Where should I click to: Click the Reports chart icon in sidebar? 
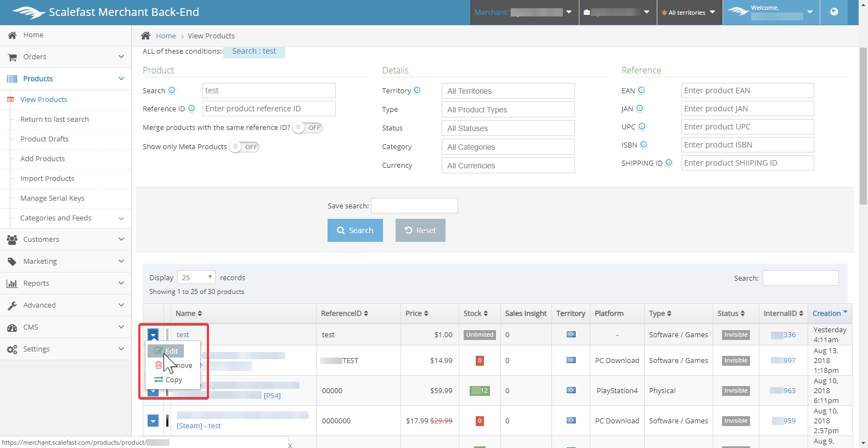point(12,283)
